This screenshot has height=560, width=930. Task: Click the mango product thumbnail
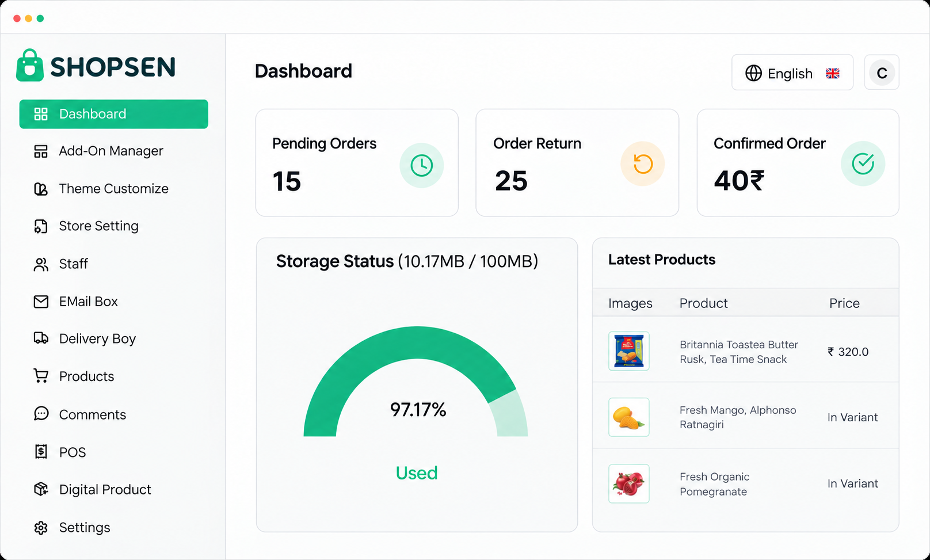[x=629, y=417]
